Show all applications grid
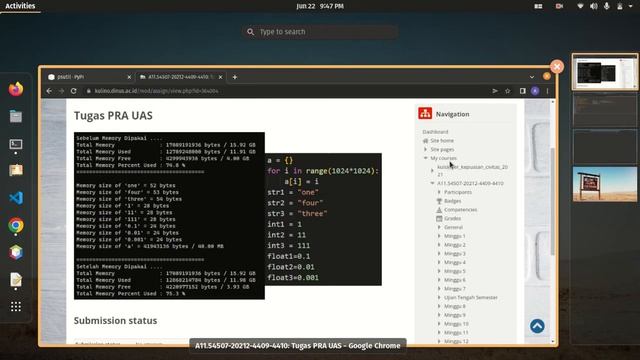Viewport: 640px width, 360px height. [16, 307]
